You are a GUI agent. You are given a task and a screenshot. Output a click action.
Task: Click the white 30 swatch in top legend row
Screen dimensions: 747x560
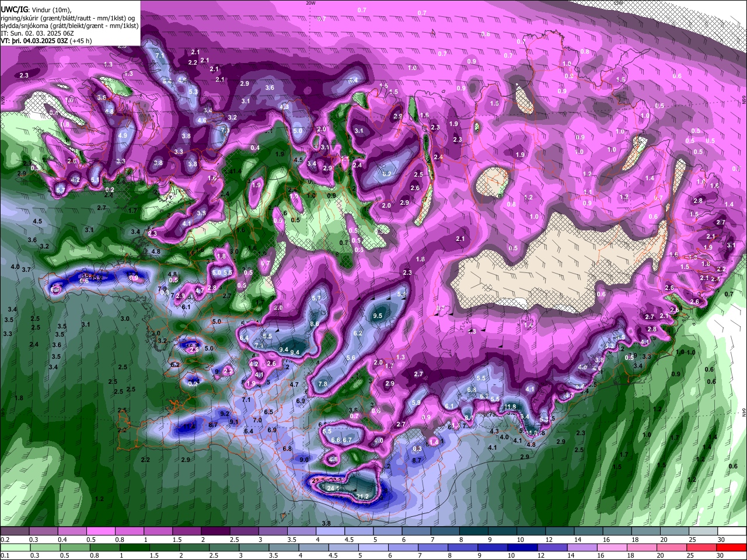pos(732,531)
